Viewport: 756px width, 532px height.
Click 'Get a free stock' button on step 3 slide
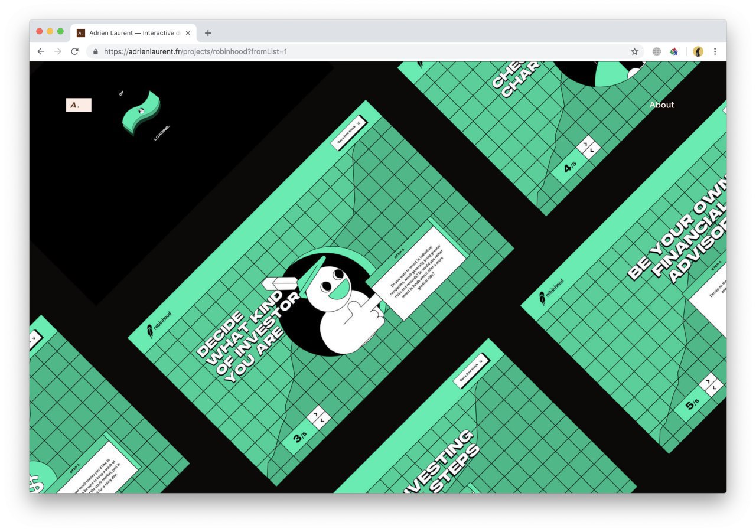coord(348,132)
